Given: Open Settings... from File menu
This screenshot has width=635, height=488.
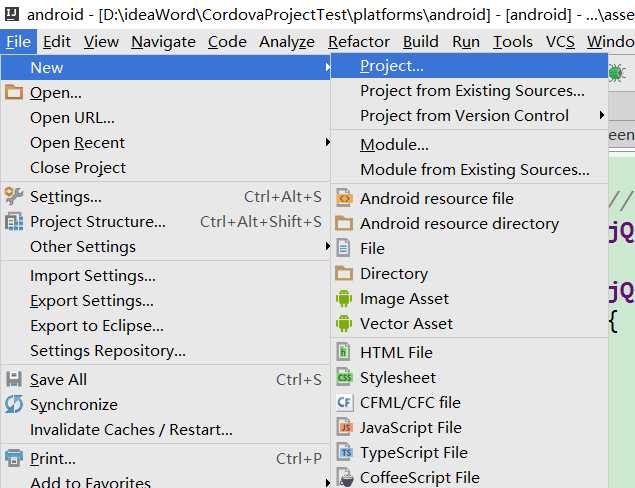Looking at the screenshot, I should (x=165, y=196).
